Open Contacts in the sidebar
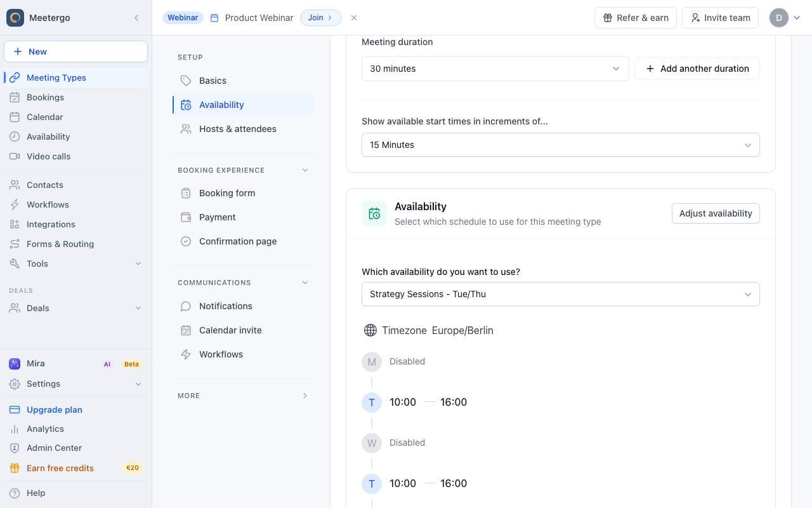Image resolution: width=812 pixels, height=508 pixels. (76, 185)
